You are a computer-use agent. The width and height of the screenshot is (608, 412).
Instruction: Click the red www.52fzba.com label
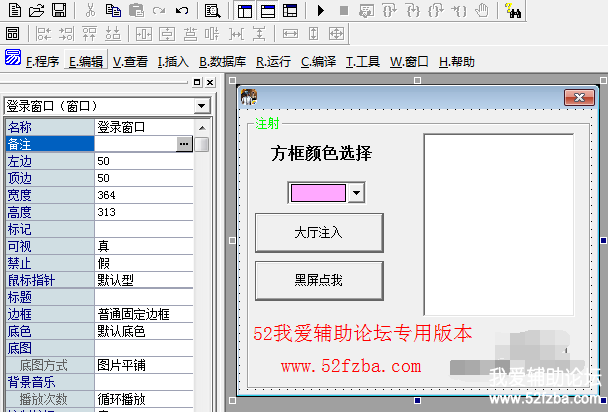(351, 366)
